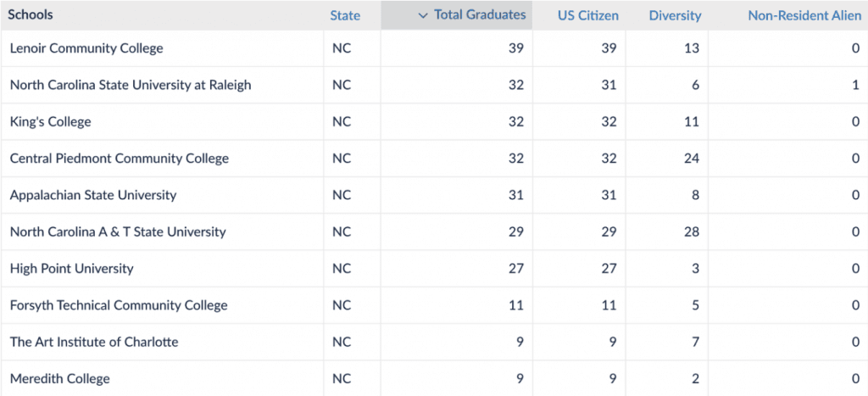The width and height of the screenshot is (868, 396).
Task: Click the King's College school name
Action: tap(50, 121)
